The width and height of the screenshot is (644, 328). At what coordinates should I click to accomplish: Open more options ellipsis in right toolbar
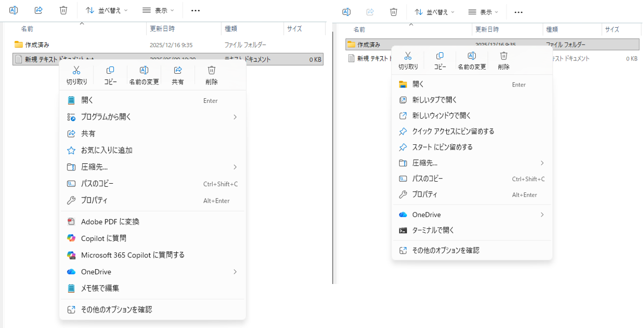tap(519, 12)
